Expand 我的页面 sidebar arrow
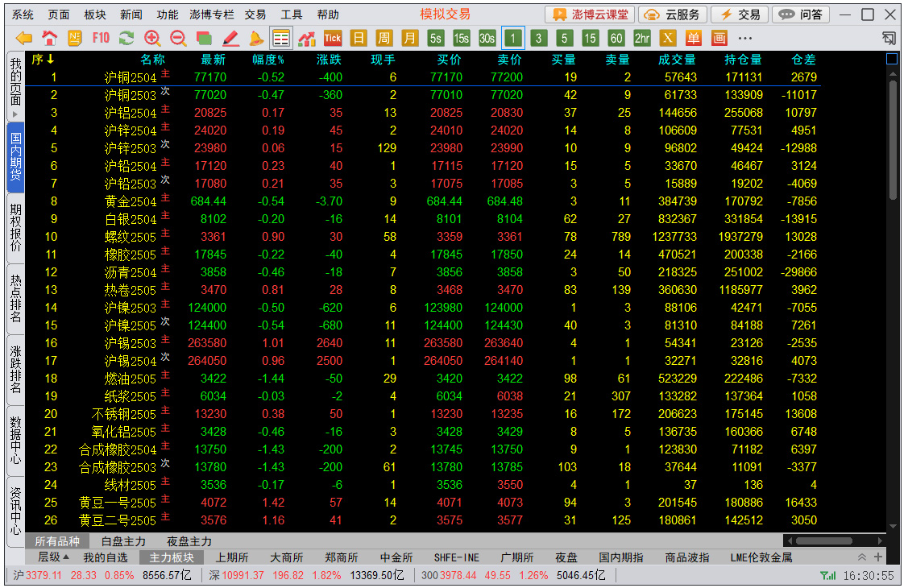Image resolution: width=908 pixels, height=588 pixels. (15, 114)
